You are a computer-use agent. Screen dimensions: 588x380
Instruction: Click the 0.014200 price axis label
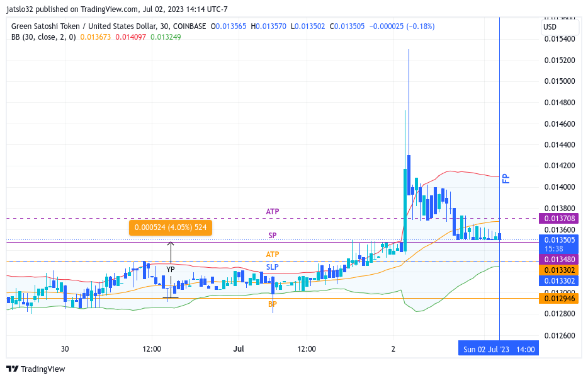(560, 166)
